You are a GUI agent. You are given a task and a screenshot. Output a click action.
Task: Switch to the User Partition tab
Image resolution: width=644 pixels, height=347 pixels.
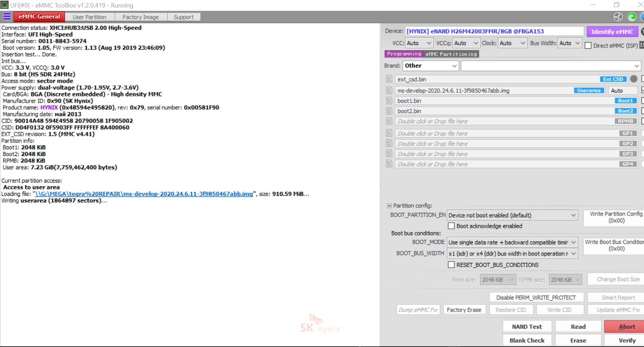click(x=89, y=17)
